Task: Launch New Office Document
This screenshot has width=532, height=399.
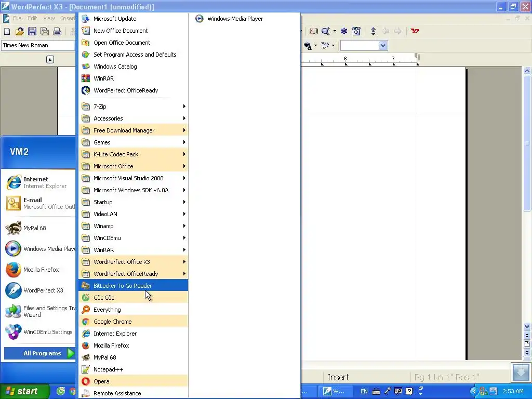Action: 133,31
